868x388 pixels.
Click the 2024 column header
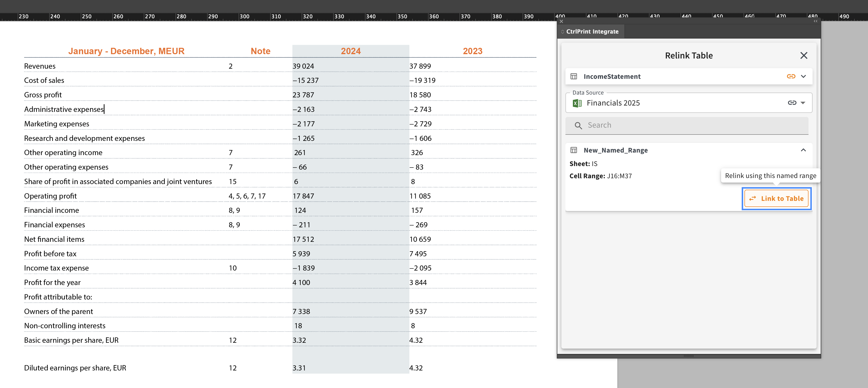click(x=350, y=51)
